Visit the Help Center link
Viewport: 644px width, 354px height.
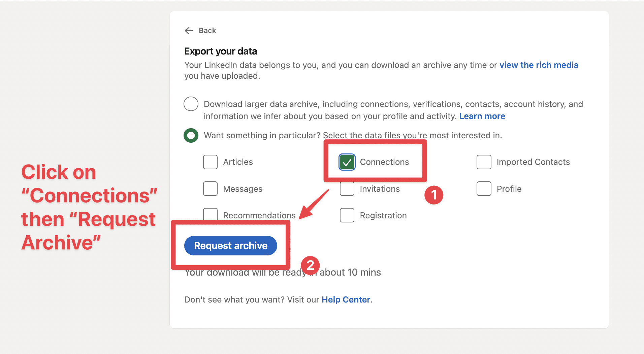(x=346, y=299)
